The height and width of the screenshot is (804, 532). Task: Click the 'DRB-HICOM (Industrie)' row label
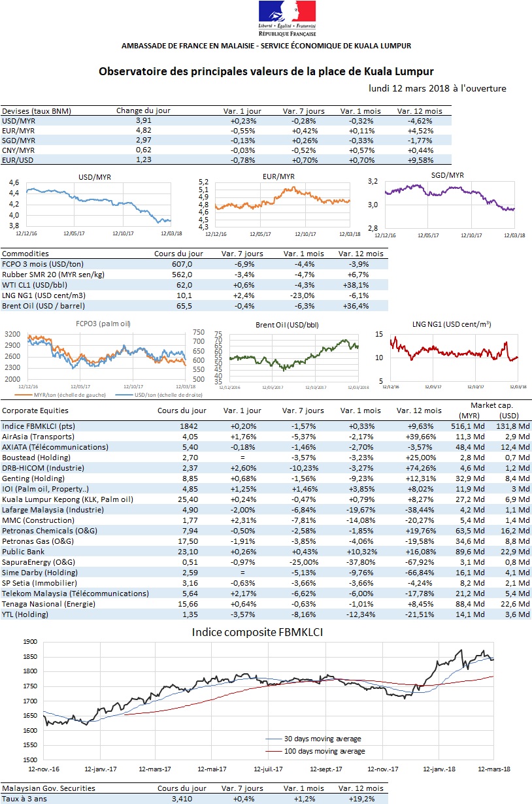(44, 468)
